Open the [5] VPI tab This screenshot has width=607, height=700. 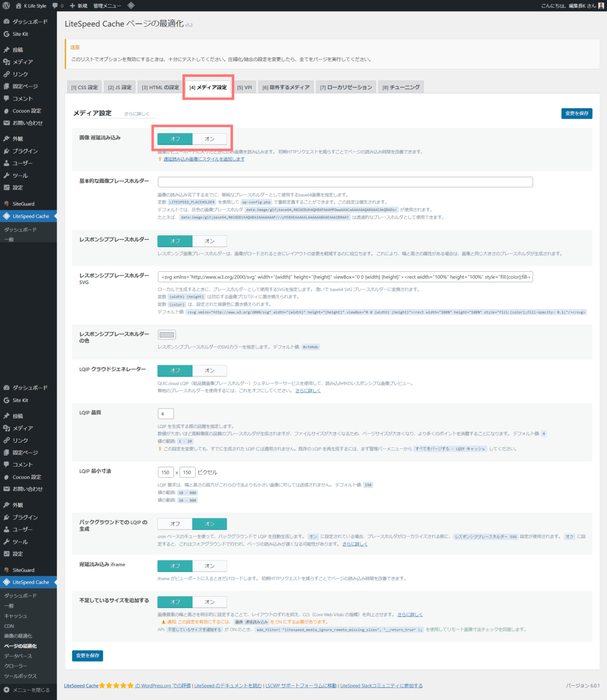(x=244, y=87)
